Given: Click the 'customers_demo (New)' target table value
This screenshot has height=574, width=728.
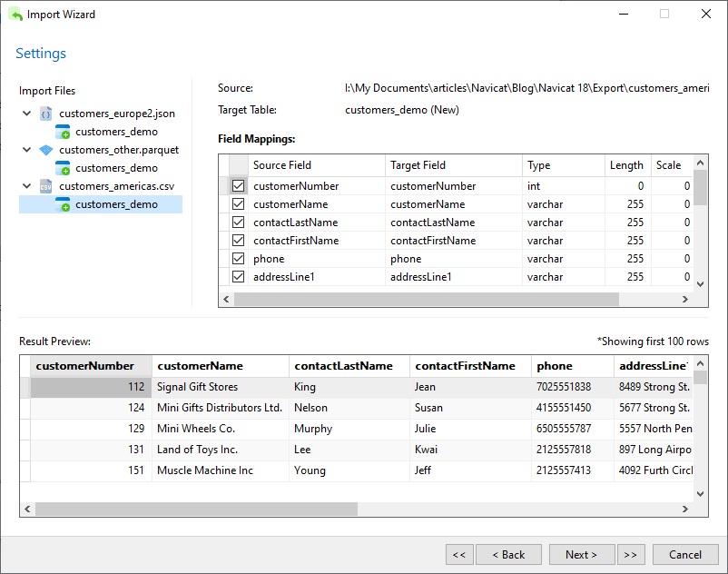Looking at the screenshot, I should [402, 110].
